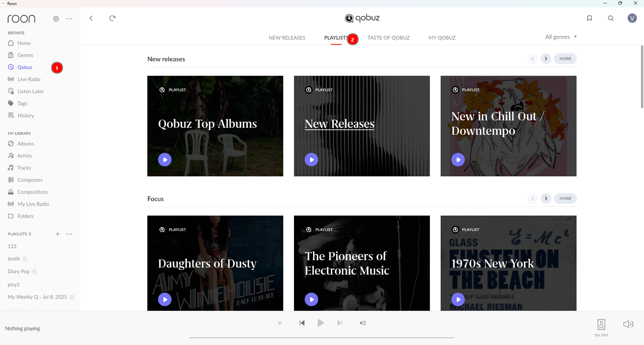Play the Qobuz Top Albums playlist

pyautogui.click(x=165, y=160)
